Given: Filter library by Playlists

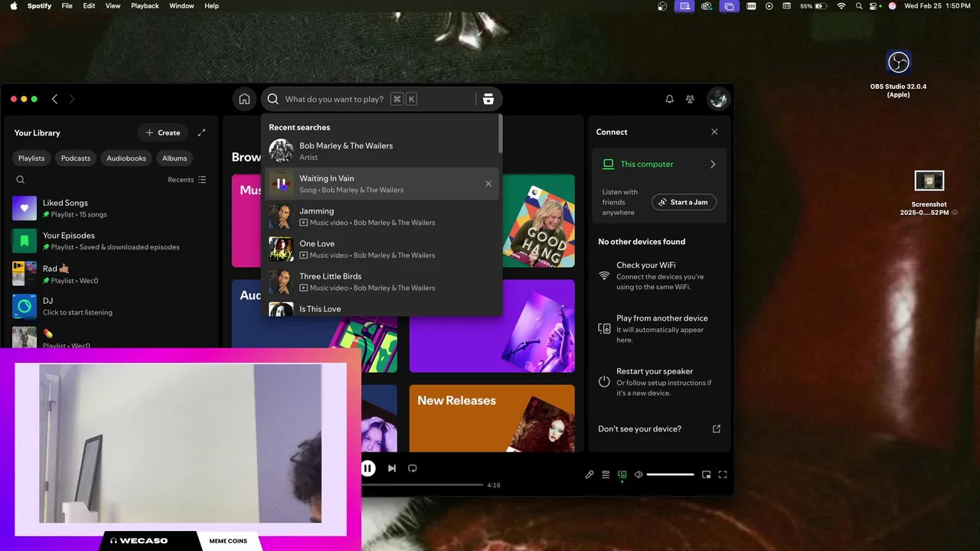Looking at the screenshot, I should [31, 158].
